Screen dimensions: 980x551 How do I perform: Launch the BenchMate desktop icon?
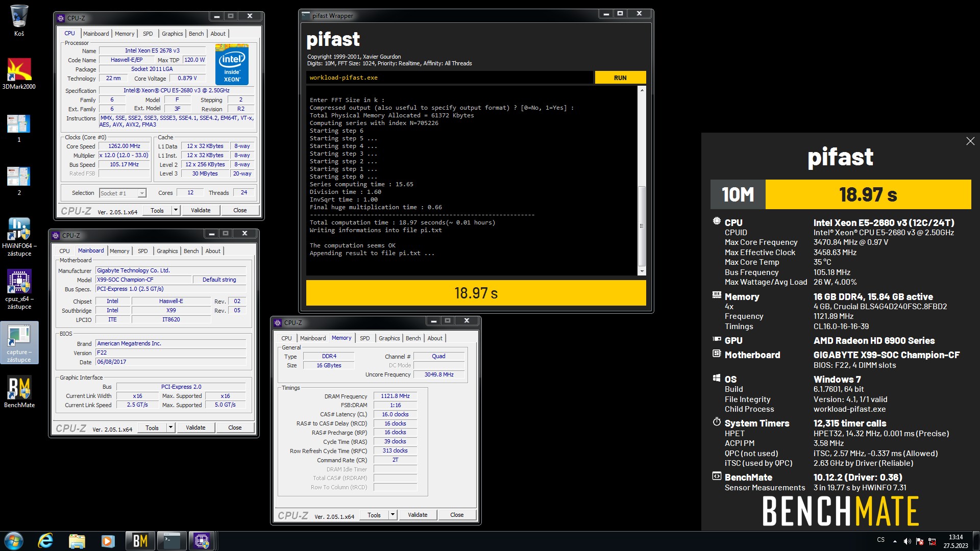[19, 392]
